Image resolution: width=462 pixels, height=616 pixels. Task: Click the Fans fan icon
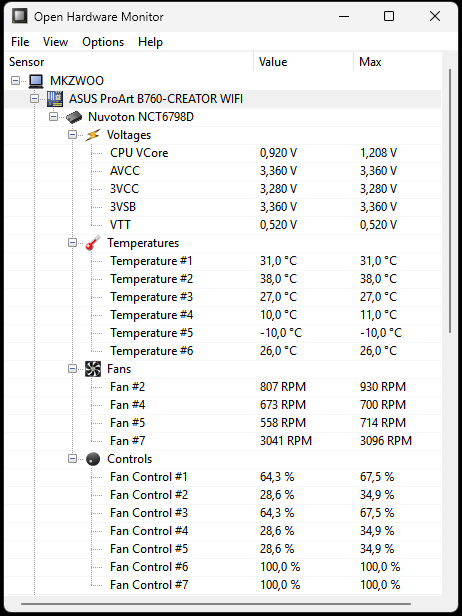pyautogui.click(x=93, y=369)
